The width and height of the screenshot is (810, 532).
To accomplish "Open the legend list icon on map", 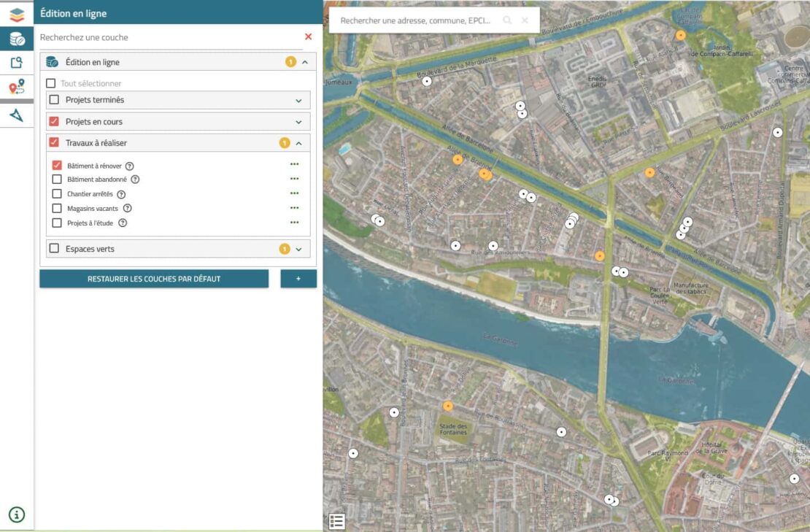I will point(336,521).
